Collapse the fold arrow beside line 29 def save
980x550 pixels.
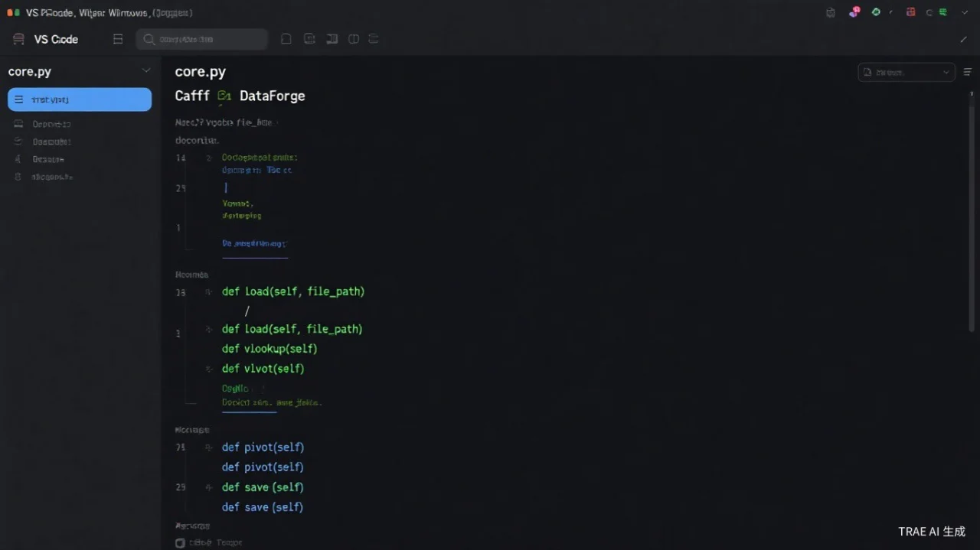[208, 487]
